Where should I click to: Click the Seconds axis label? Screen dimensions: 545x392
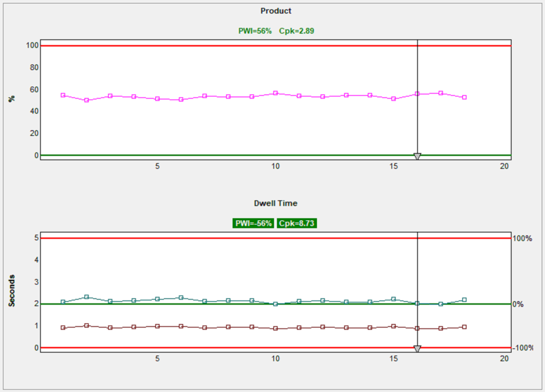click(12, 290)
